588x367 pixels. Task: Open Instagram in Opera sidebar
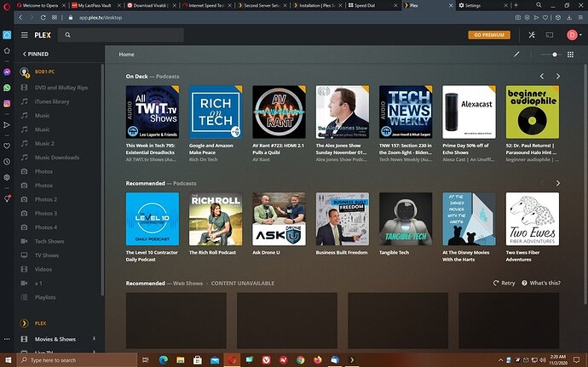pyautogui.click(x=7, y=104)
